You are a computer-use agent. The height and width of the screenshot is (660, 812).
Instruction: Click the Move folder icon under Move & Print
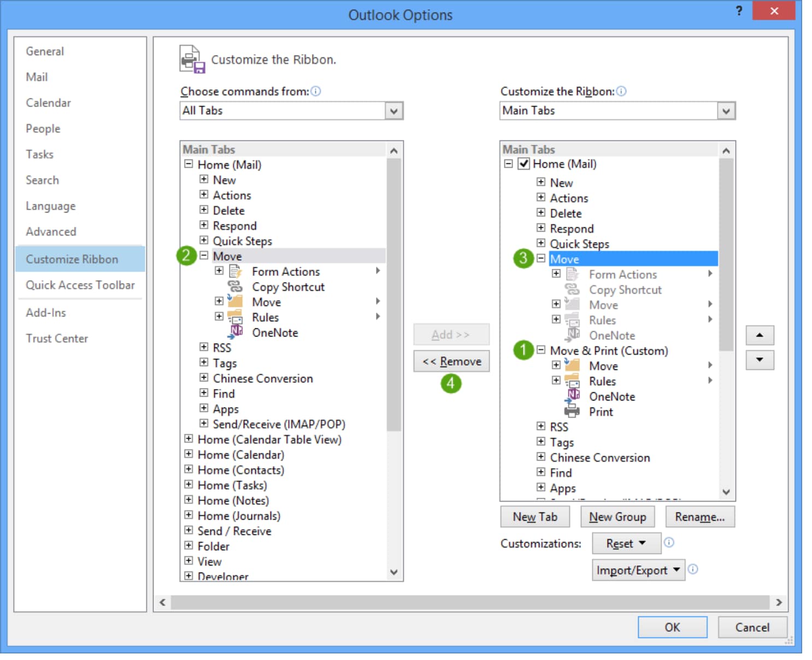572,366
